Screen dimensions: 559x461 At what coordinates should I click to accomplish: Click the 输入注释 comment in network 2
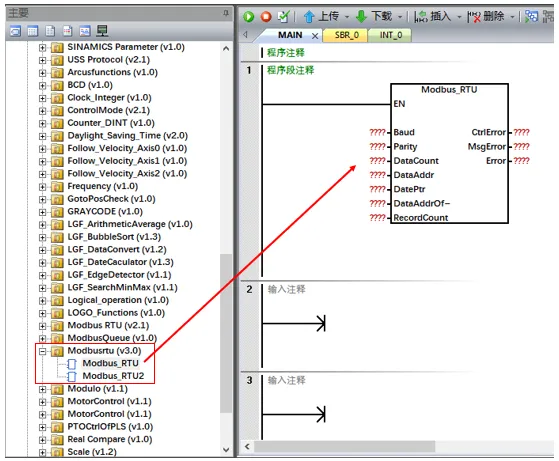pyautogui.click(x=287, y=289)
